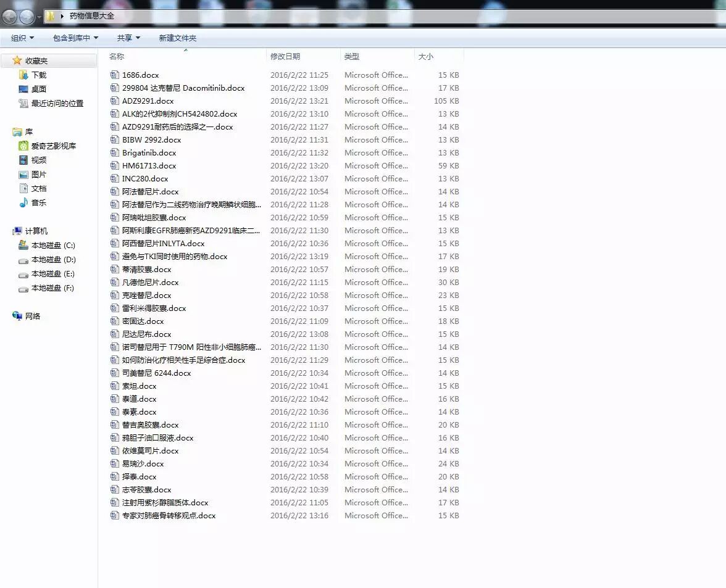
Task: Sort by the 大小 column header
Action: click(x=425, y=56)
